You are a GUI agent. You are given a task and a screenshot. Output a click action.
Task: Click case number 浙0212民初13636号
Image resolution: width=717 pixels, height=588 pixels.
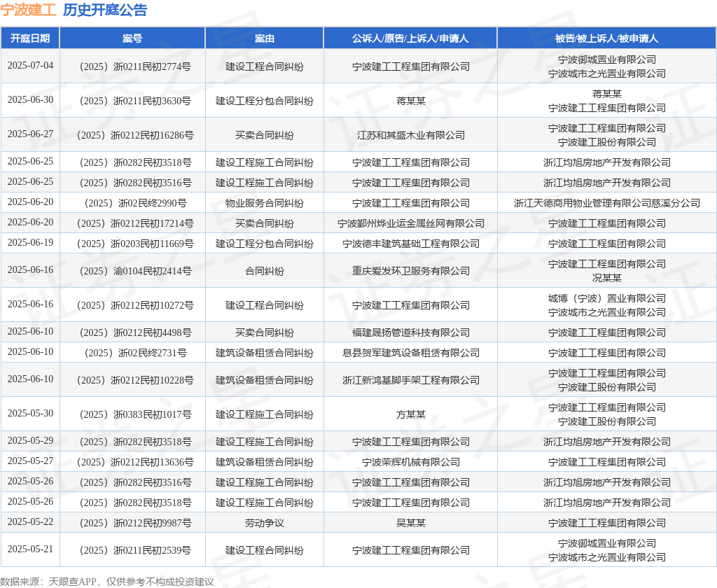coord(135,462)
